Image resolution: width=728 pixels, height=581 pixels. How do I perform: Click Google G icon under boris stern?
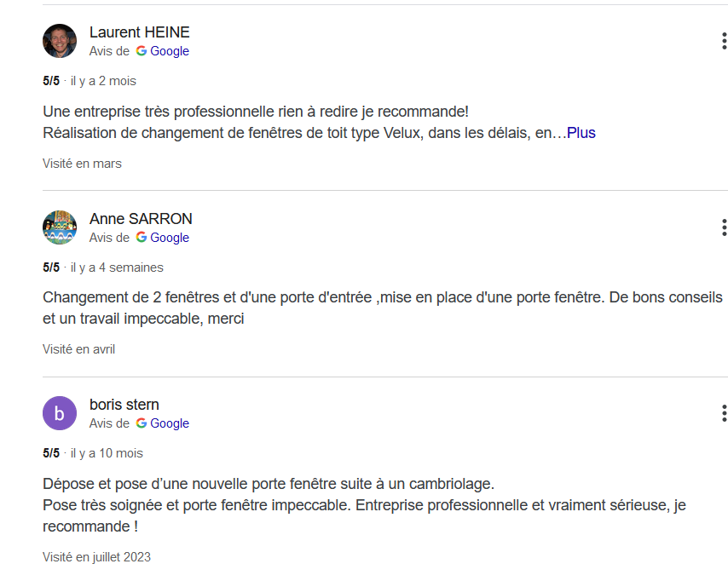[141, 423]
